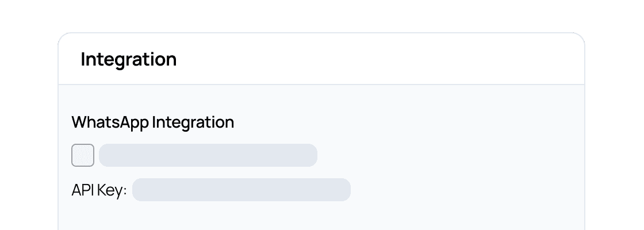Click the skeleton text next to the checkbox
Image resolution: width=644 pixels, height=230 pixels.
coord(208,155)
